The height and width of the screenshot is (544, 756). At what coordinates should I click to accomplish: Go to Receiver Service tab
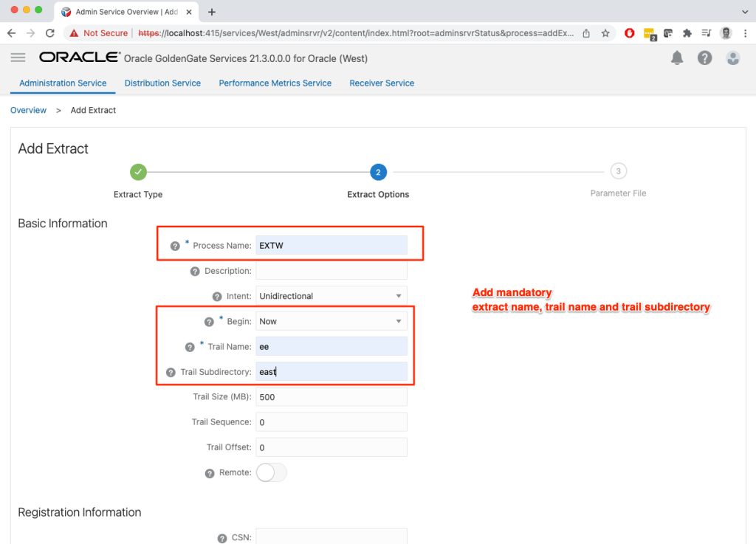(382, 83)
